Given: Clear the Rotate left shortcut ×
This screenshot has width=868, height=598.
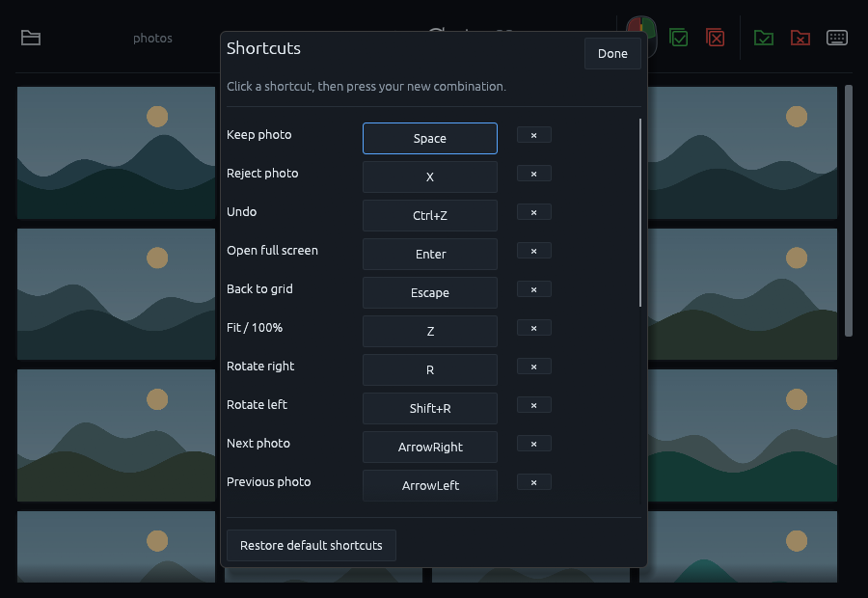Looking at the screenshot, I should coord(533,405).
